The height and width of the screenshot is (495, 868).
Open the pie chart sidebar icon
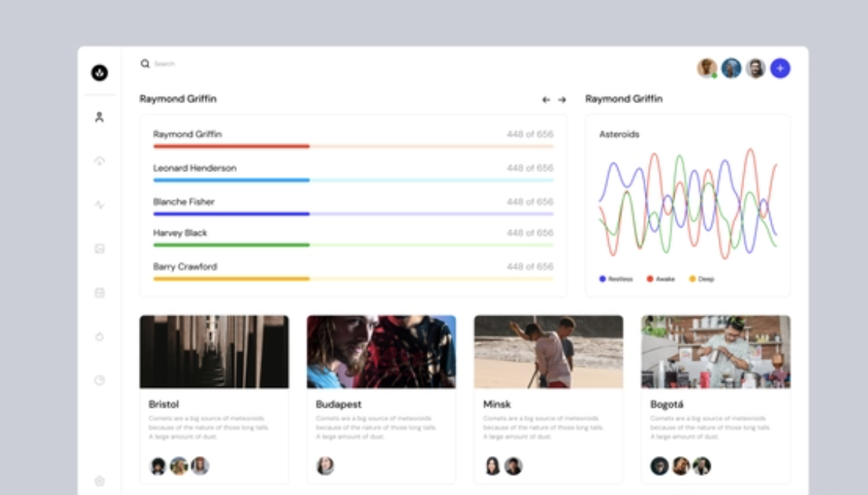click(x=99, y=380)
